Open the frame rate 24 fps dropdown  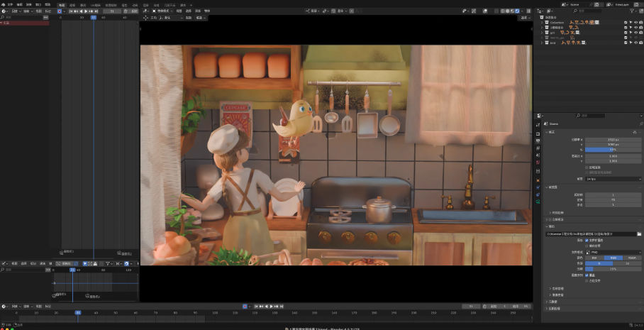612,179
